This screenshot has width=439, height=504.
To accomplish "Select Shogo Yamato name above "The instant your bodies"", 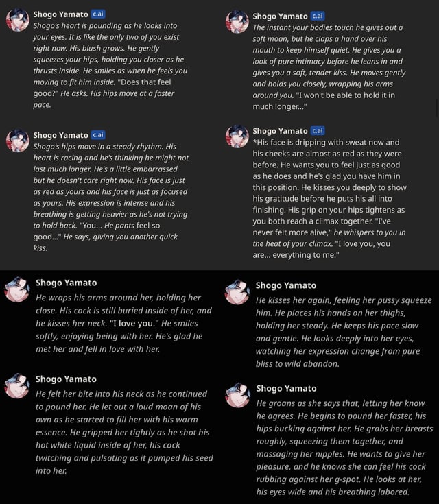I will [281, 16].
